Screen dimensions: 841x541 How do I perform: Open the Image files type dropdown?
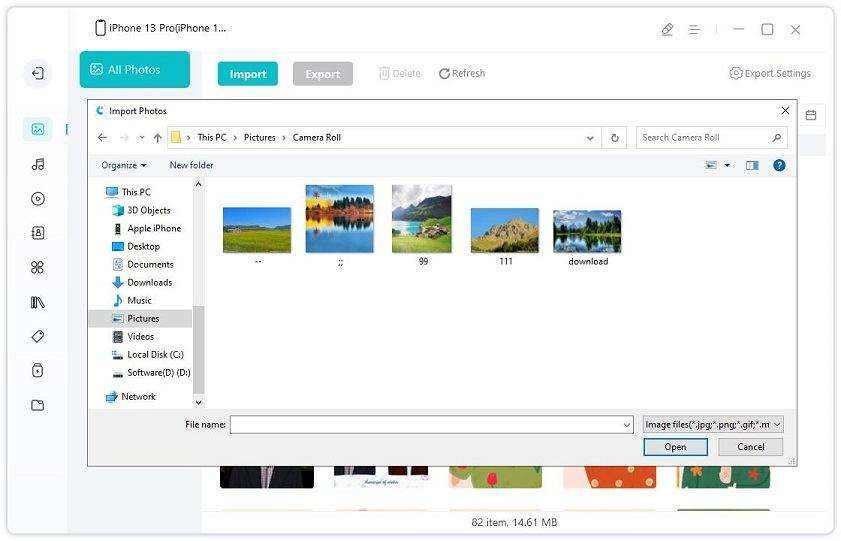tap(713, 425)
